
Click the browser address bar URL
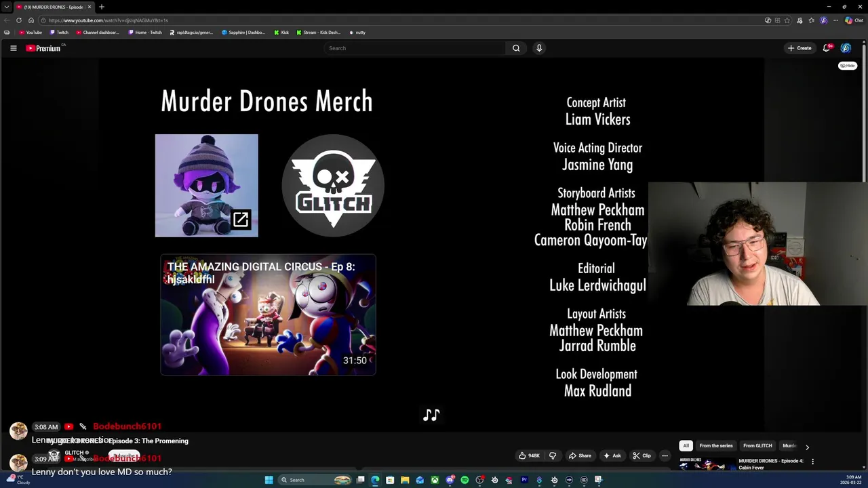pos(108,20)
